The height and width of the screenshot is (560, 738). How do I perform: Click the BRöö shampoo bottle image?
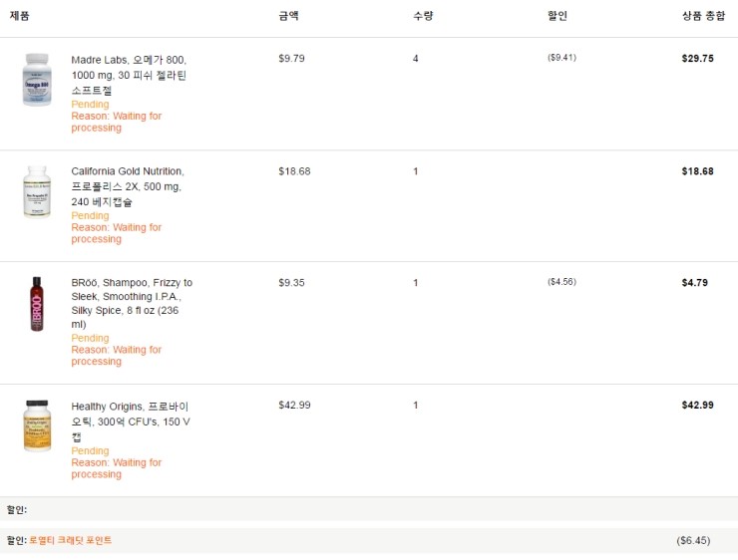[37, 304]
